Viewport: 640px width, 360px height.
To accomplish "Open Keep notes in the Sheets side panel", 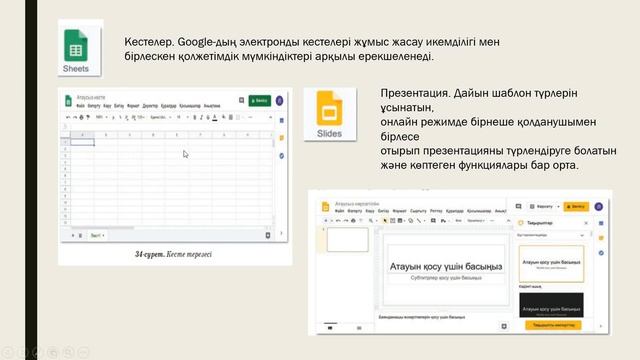I will coord(281,138).
